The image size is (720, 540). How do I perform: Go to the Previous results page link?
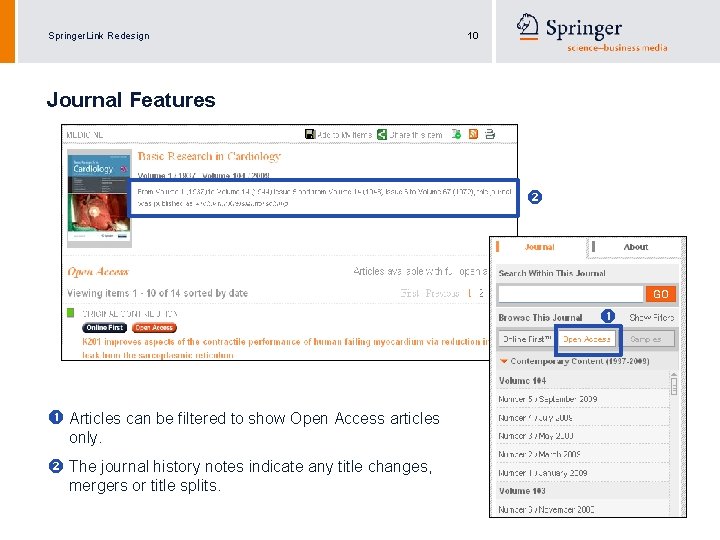442,293
